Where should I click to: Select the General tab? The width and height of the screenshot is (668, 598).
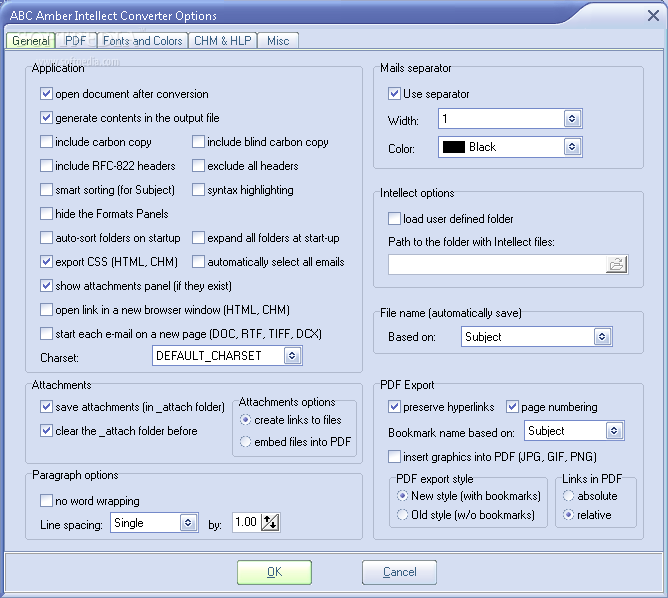31,41
